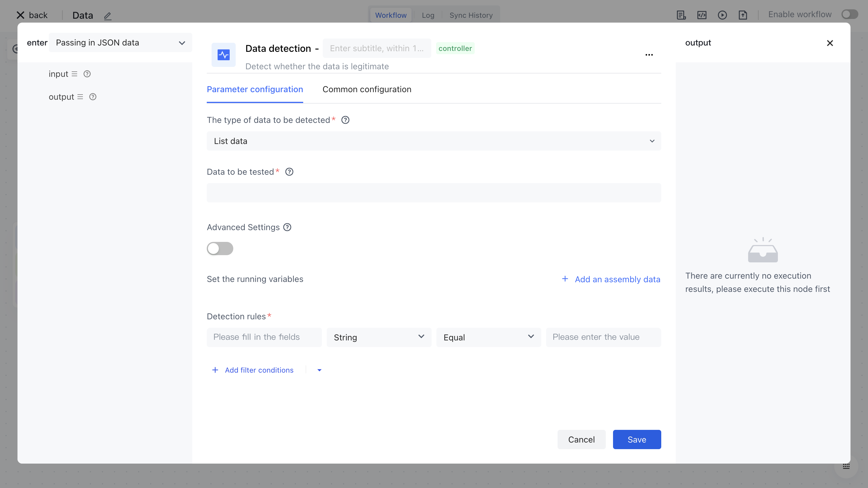Click the publish/export document icon
The image size is (868, 488).
pos(743,15)
